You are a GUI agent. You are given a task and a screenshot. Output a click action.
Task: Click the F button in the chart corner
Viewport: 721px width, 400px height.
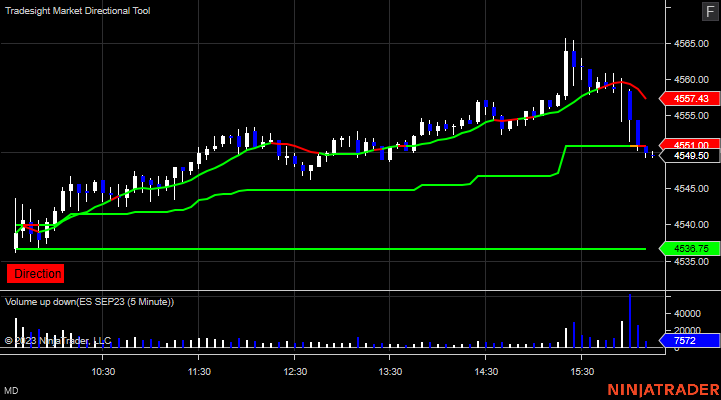coord(710,11)
